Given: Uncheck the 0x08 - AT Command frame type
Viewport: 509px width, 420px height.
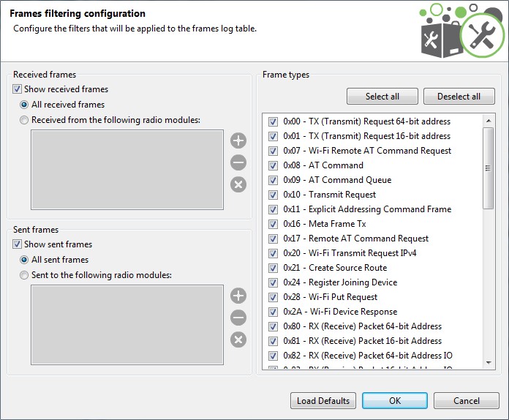Looking at the screenshot, I should pyautogui.click(x=274, y=165).
